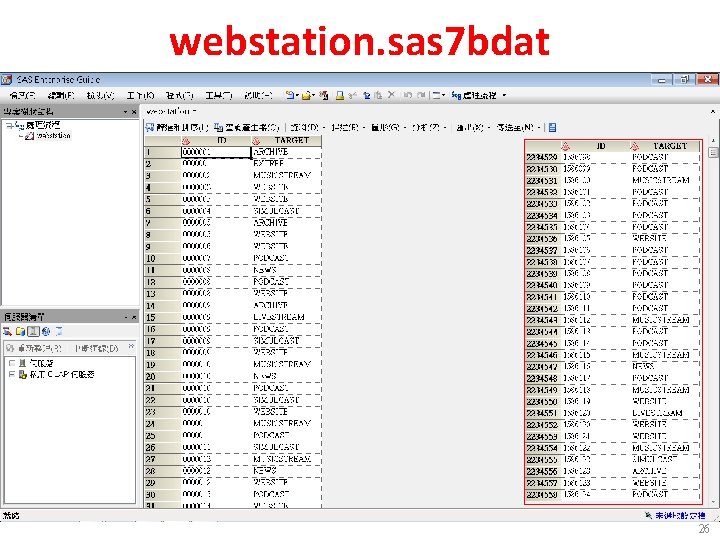The image size is (720, 540).
Task: Open the Program (P) menu
Action: pos(180,95)
